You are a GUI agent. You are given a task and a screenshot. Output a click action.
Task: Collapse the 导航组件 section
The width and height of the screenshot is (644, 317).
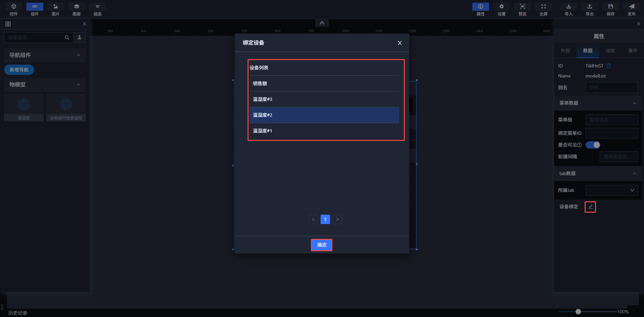pyautogui.click(x=78, y=55)
